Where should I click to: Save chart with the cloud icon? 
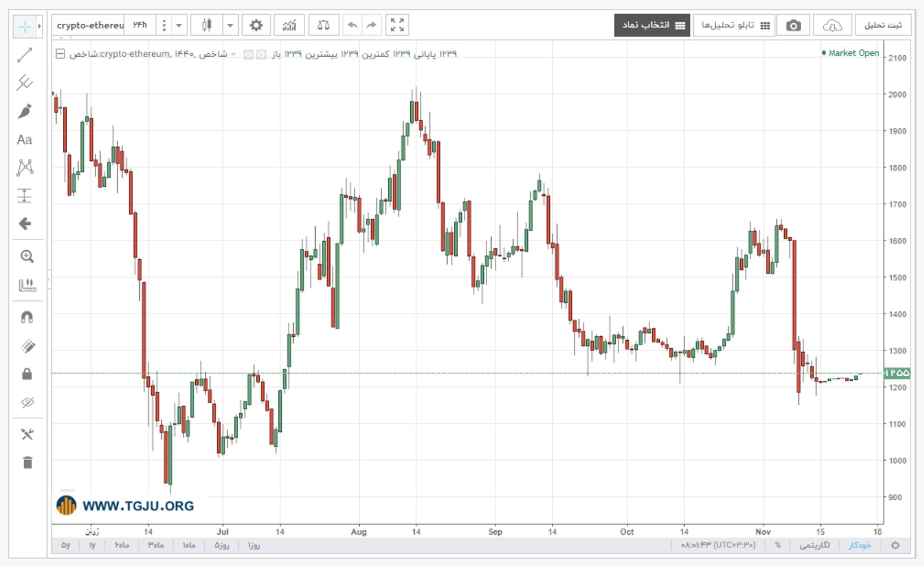click(832, 25)
